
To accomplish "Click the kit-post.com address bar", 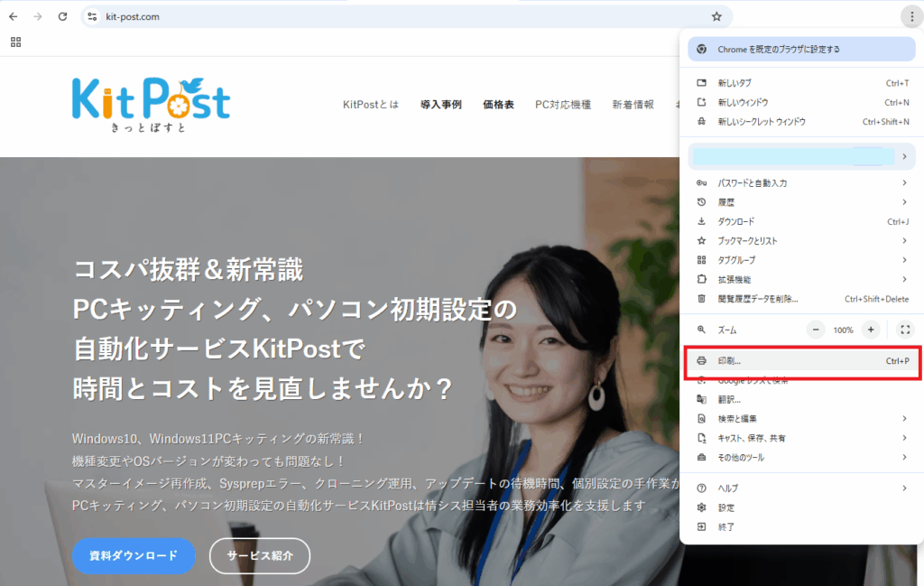I will 407,16.
